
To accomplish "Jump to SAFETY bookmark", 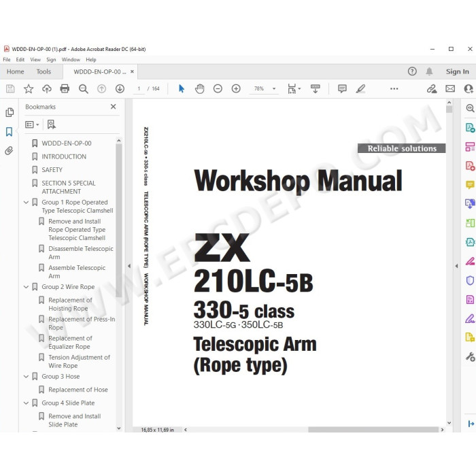I will click(52, 170).
